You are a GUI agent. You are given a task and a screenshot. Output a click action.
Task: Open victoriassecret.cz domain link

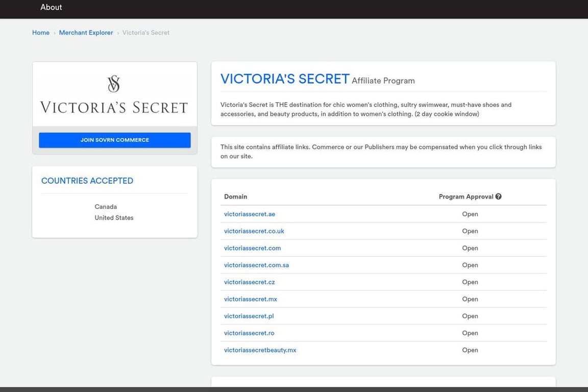tap(250, 282)
